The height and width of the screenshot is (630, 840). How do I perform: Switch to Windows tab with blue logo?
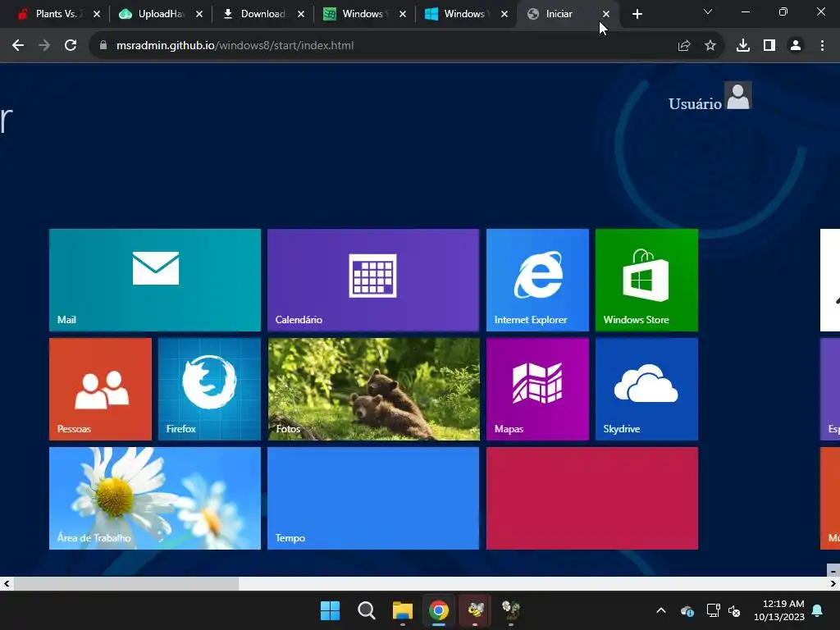pos(464,14)
